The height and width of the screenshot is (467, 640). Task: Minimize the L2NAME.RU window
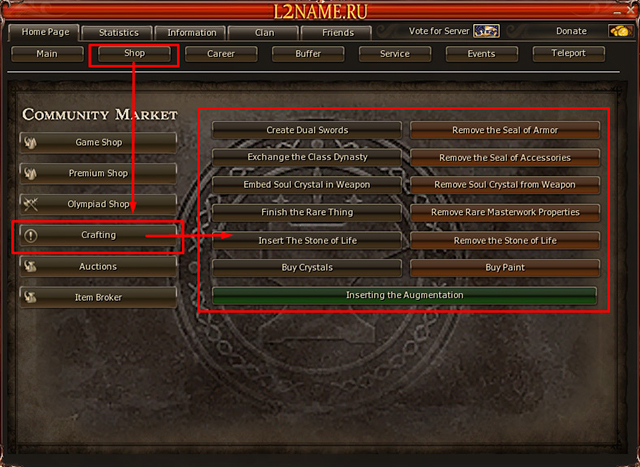(x=617, y=12)
